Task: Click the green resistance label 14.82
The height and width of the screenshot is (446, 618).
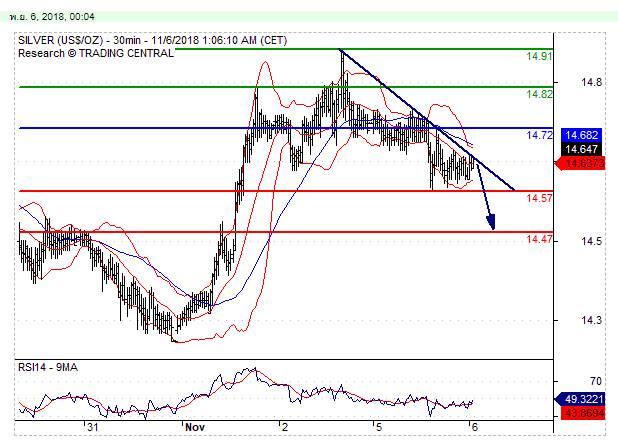Action: click(x=539, y=94)
